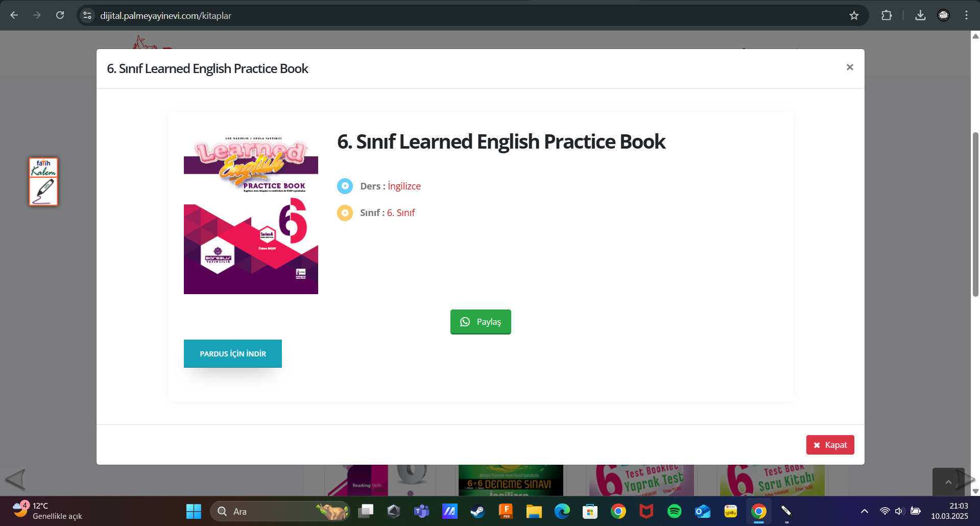Open Outlook from the taskbar
980x526 pixels.
(x=702, y=511)
